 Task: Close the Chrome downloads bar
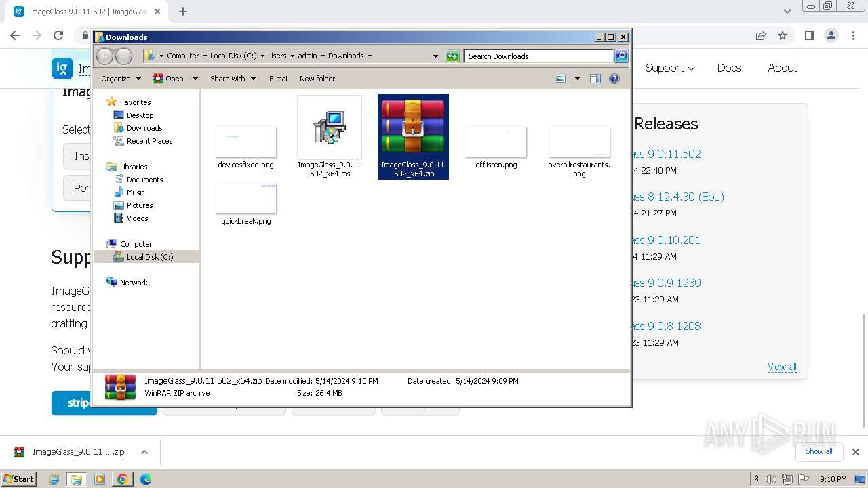pos(855,452)
